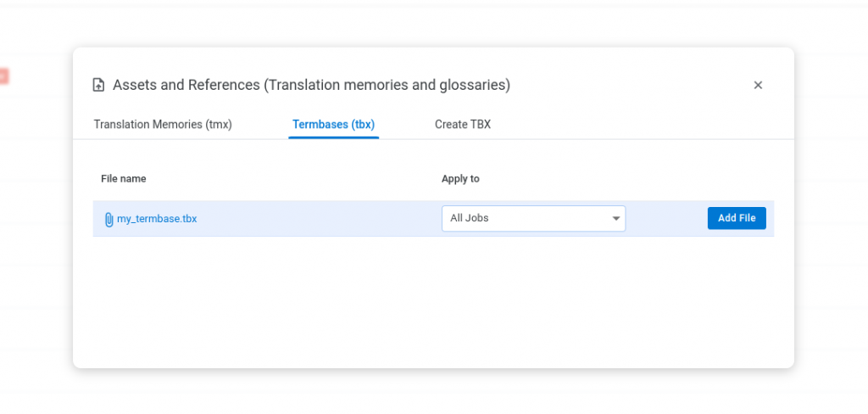The image size is (868, 414).
Task: Click the paperclip icon beside my_termbase.tbx
Action: pyautogui.click(x=109, y=220)
